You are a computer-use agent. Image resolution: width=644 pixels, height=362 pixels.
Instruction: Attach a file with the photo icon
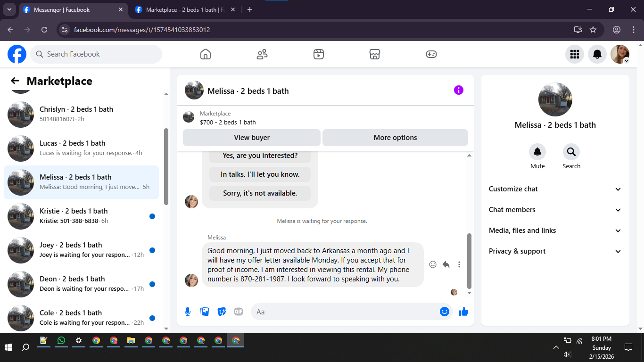tap(205, 312)
